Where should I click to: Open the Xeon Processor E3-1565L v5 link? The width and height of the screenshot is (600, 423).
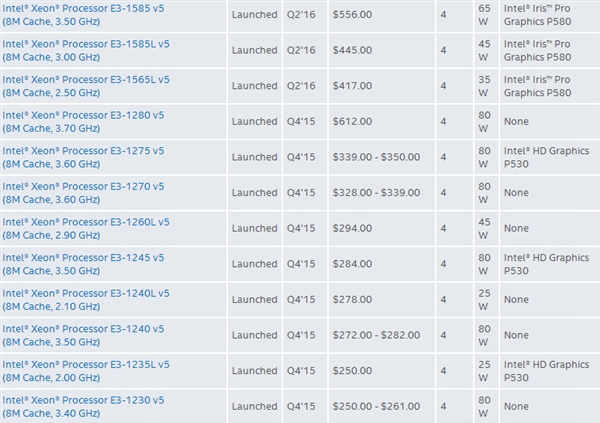(86, 86)
